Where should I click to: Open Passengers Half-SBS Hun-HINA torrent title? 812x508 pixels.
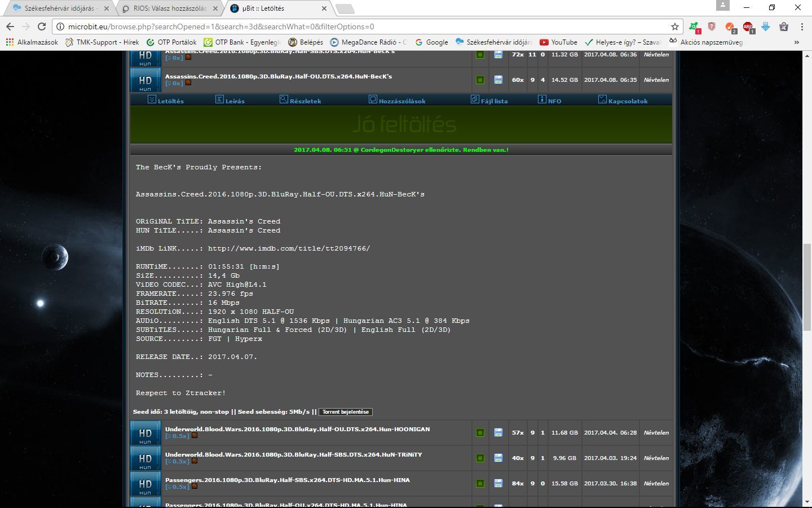point(288,480)
